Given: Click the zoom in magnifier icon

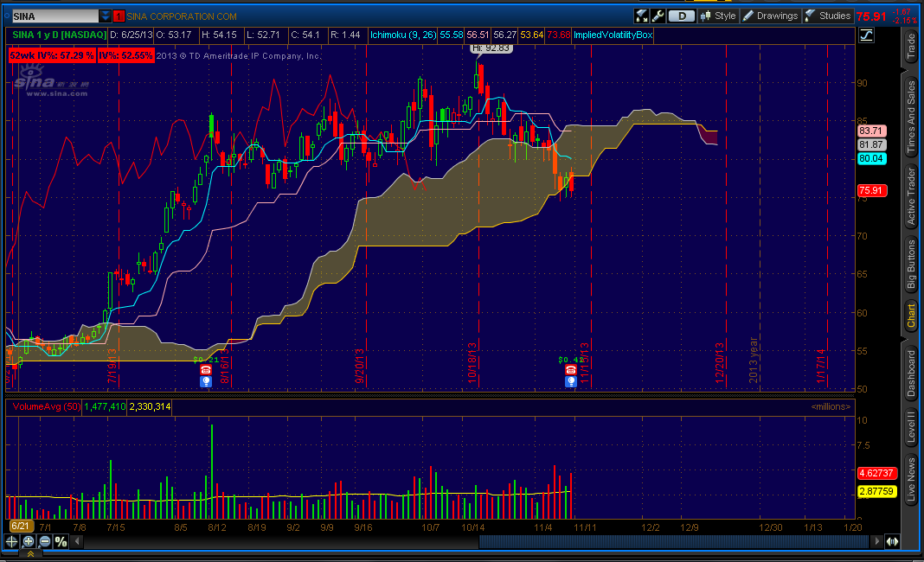Looking at the screenshot, I should click(x=29, y=541).
